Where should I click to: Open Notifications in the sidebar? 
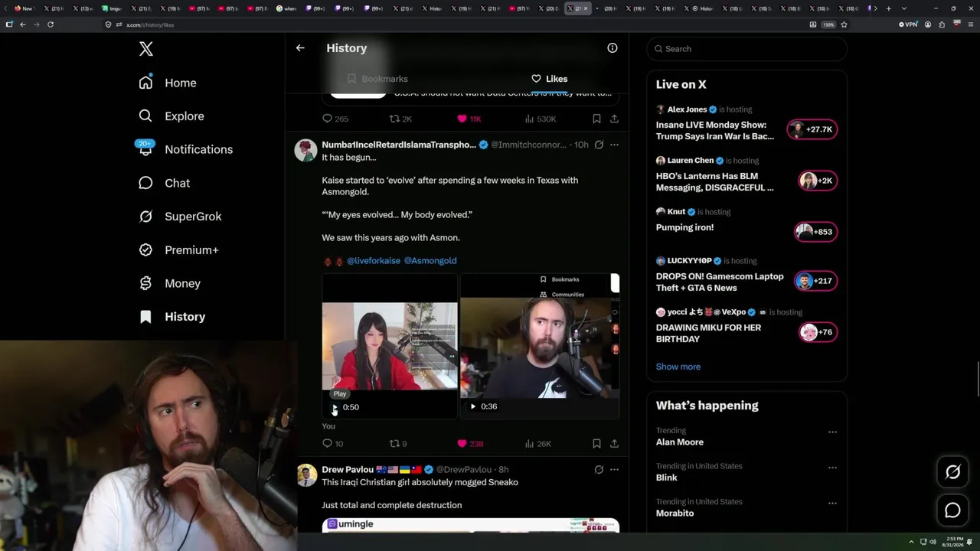[x=185, y=149]
